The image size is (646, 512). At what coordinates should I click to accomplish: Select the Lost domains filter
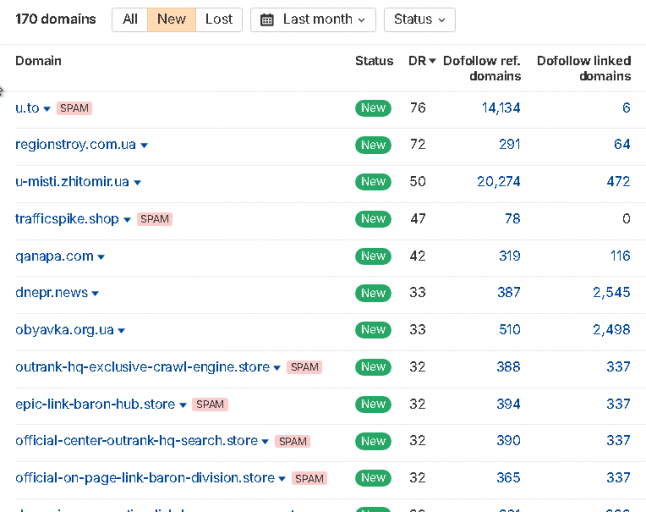[219, 19]
